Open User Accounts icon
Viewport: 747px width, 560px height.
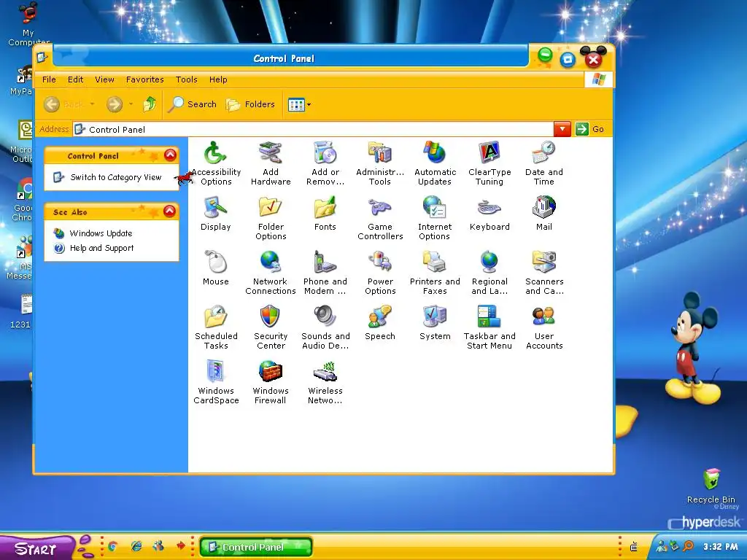pos(544,327)
